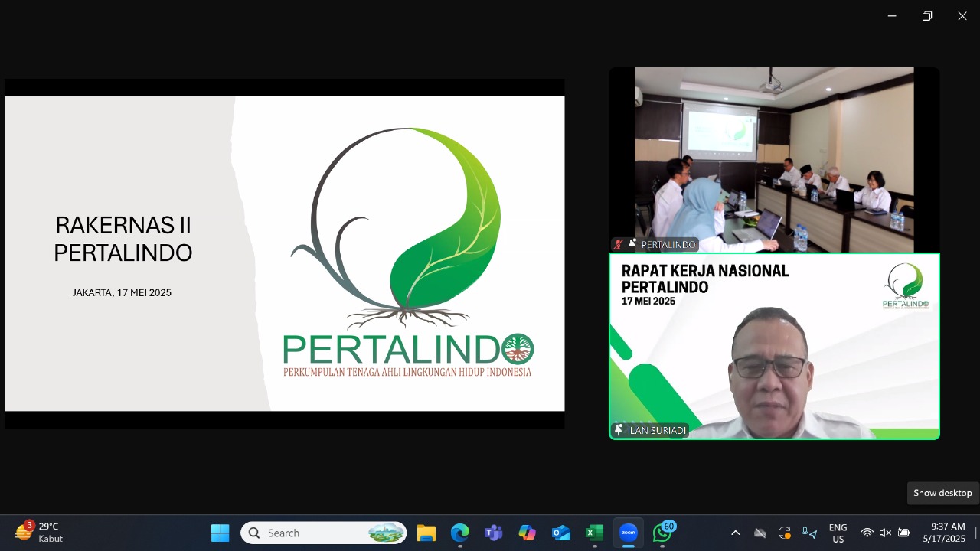This screenshot has width=980, height=551.
Task: Select the PERTALINDO meeting room video tile
Action: click(773, 159)
